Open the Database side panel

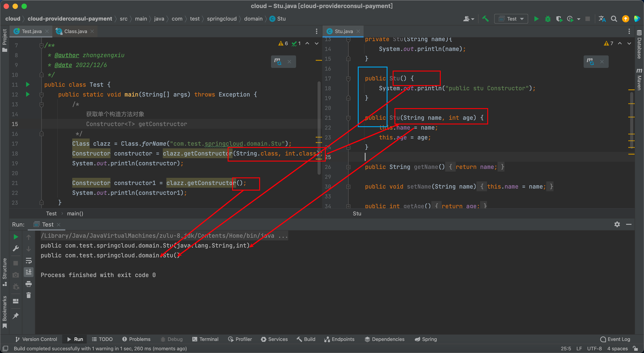click(x=640, y=44)
